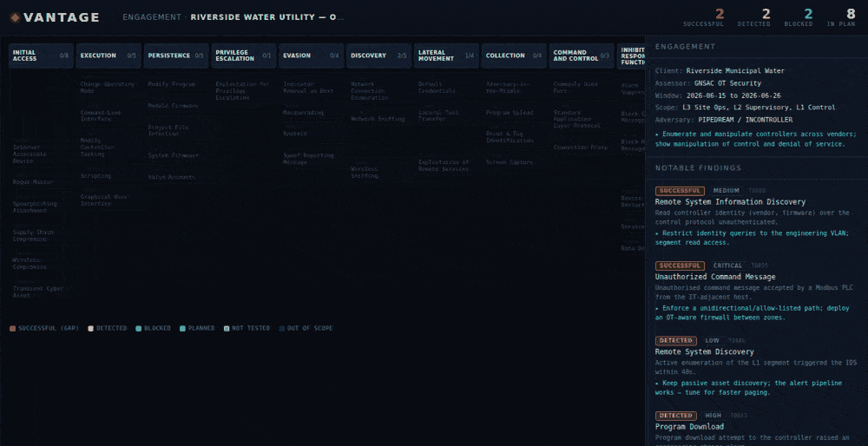Viewport: 868px width, 446px height.
Task: Open the Execution tactic column header
Action: click(108, 56)
